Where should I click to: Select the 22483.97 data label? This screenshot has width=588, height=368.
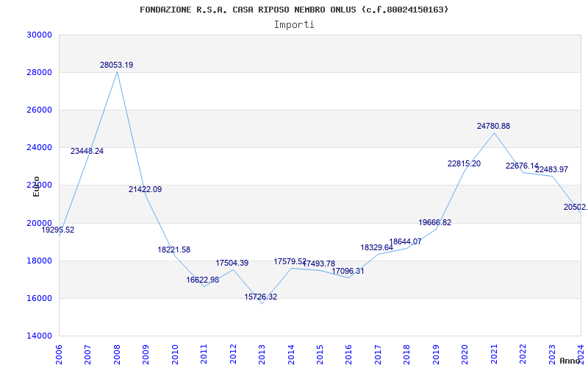(x=551, y=170)
